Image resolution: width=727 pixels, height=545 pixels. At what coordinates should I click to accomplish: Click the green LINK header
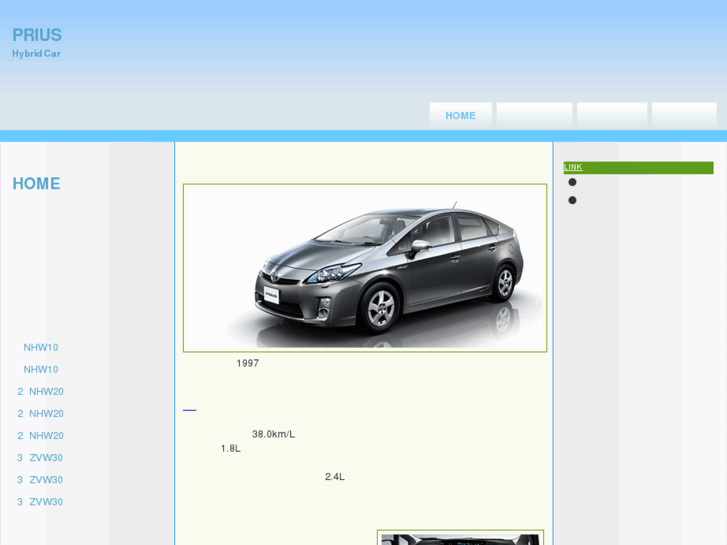[x=638, y=167]
